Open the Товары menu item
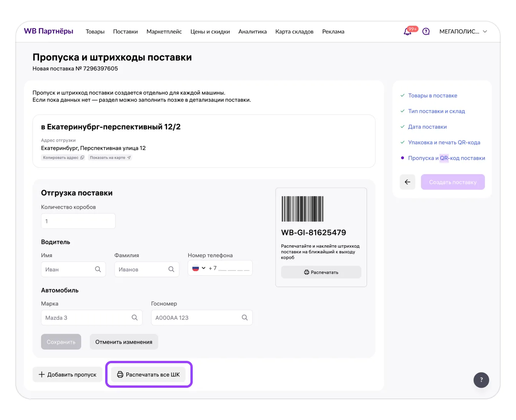This screenshot has height=420, width=516. click(x=95, y=31)
